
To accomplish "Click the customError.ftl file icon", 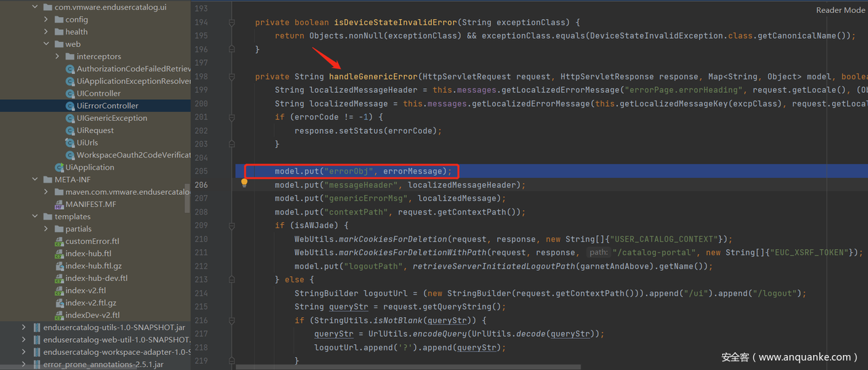I will [59, 241].
